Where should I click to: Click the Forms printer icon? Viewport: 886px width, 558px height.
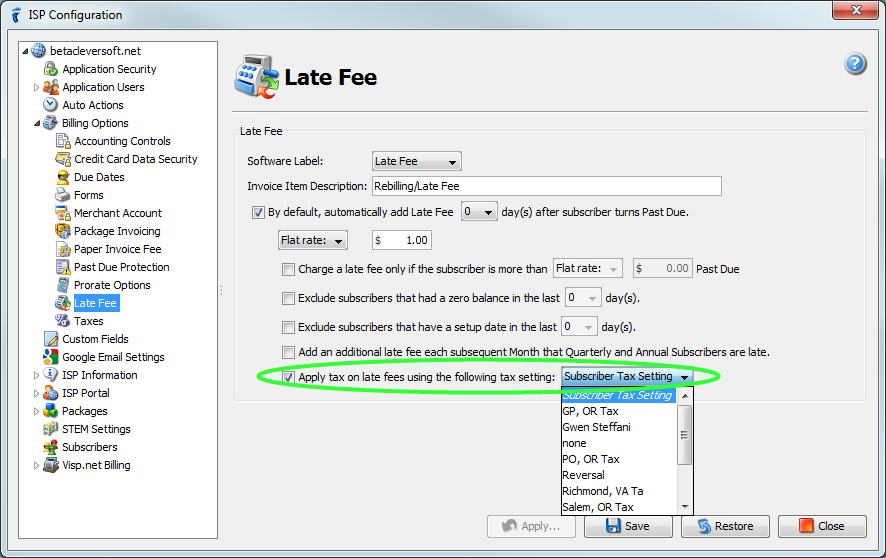click(63, 195)
